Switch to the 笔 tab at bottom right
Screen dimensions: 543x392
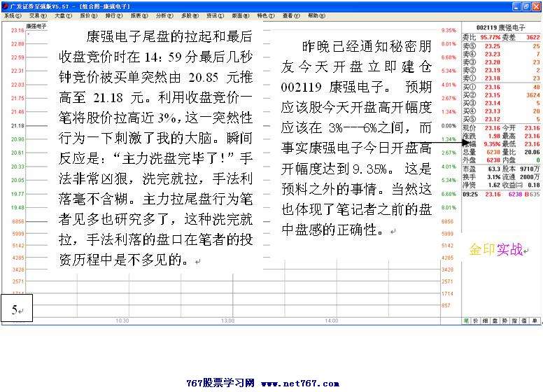point(466,321)
